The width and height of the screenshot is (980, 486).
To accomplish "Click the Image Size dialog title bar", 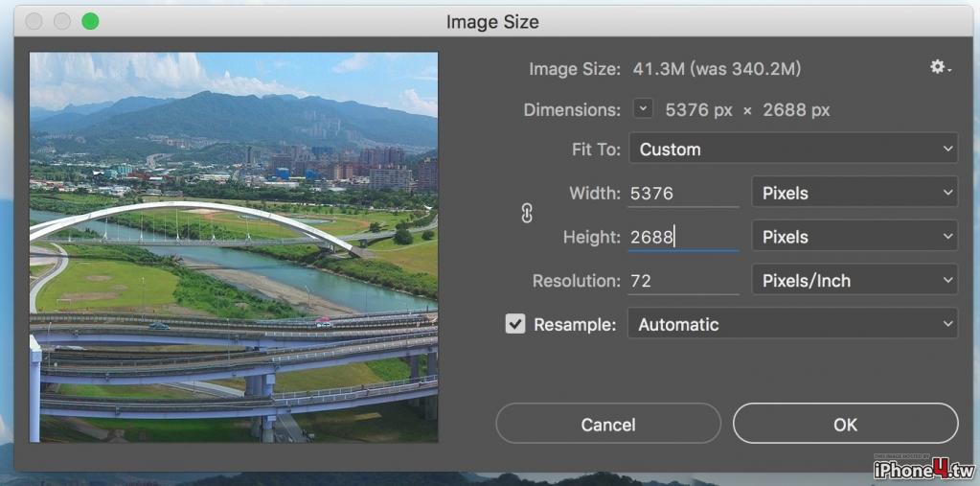I will pyautogui.click(x=491, y=22).
